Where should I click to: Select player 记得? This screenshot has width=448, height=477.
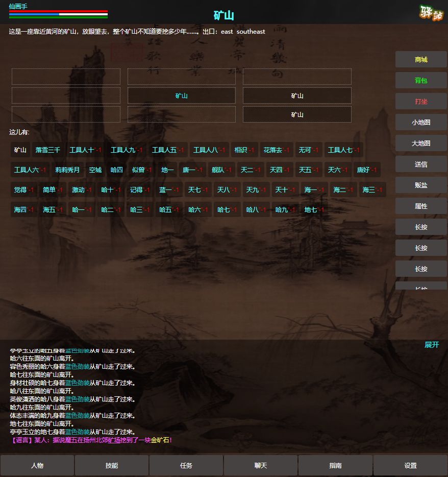pyautogui.click(x=139, y=190)
